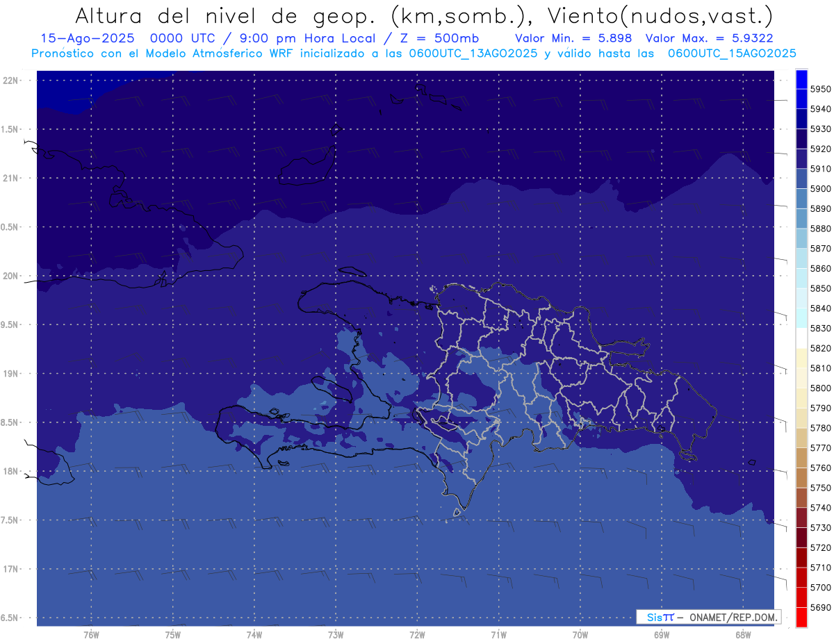Select the clipped '0.5N' latitude label

point(9,227)
